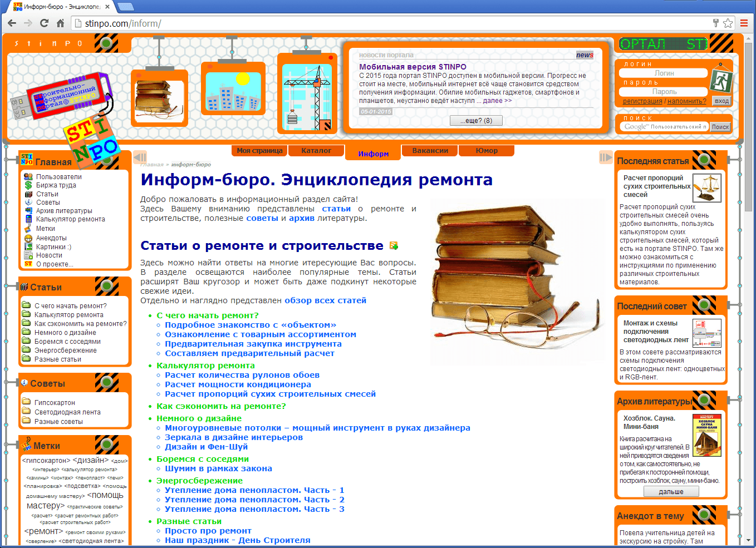Switch to the Юмор tab

487,151
